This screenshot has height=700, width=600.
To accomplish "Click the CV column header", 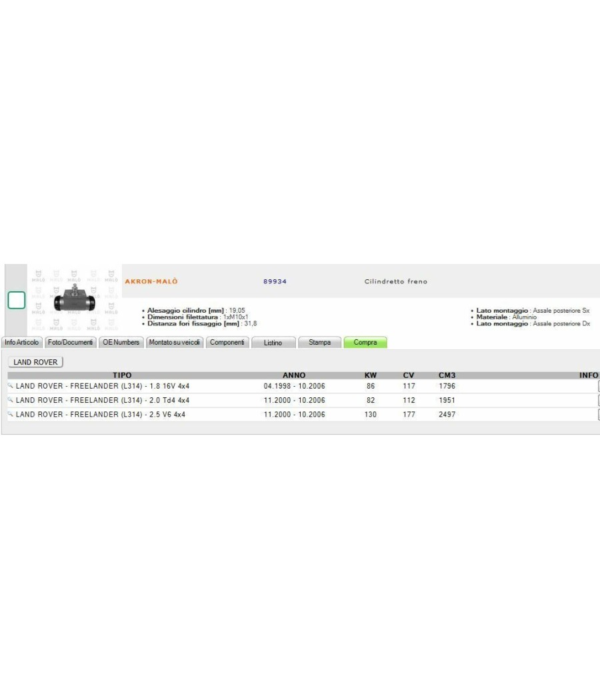I will pyautogui.click(x=409, y=375).
